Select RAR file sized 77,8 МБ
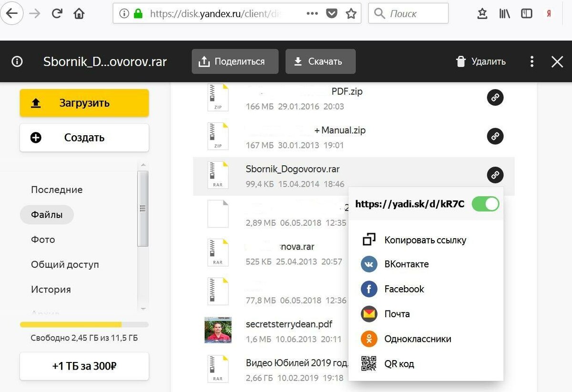This screenshot has height=392, width=572. (218, 292)
